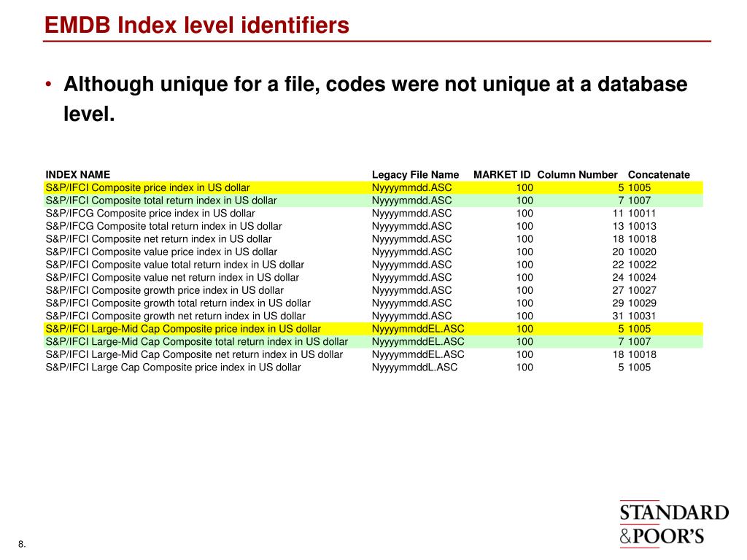The width and height of the screenshot is (747, 560).
Task: Click the 'Legacy File Name' column header
Action: coord(415,175)
